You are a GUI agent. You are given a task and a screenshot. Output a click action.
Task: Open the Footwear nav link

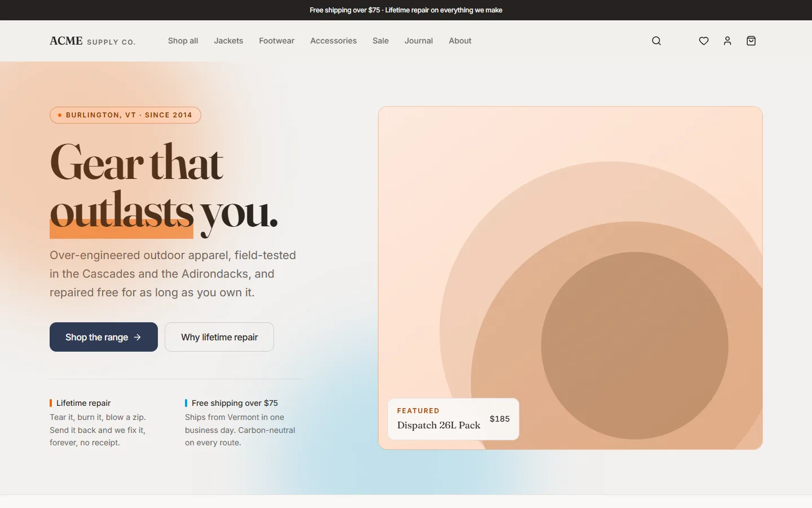point(276,41)
